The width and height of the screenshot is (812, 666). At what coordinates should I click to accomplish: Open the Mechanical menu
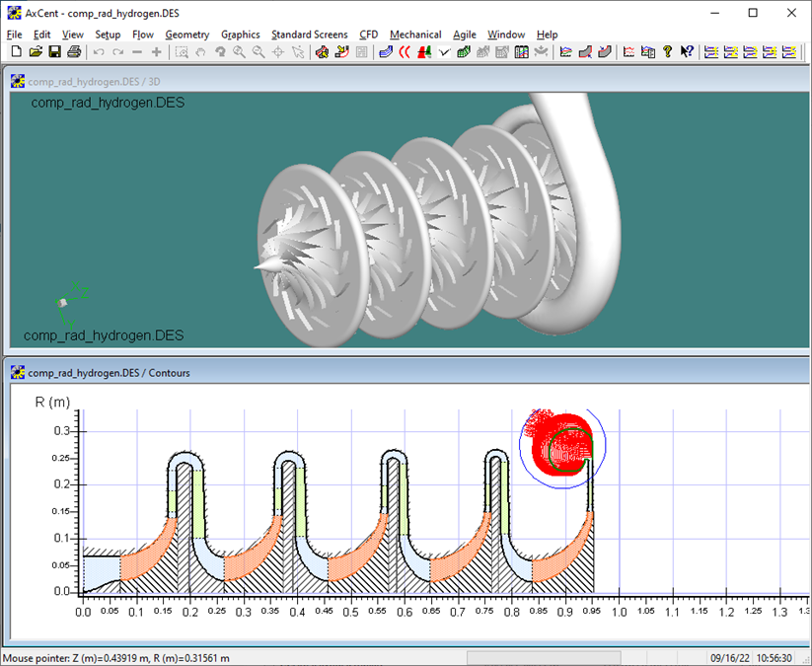pyautogui.click(x=415, y=34)
